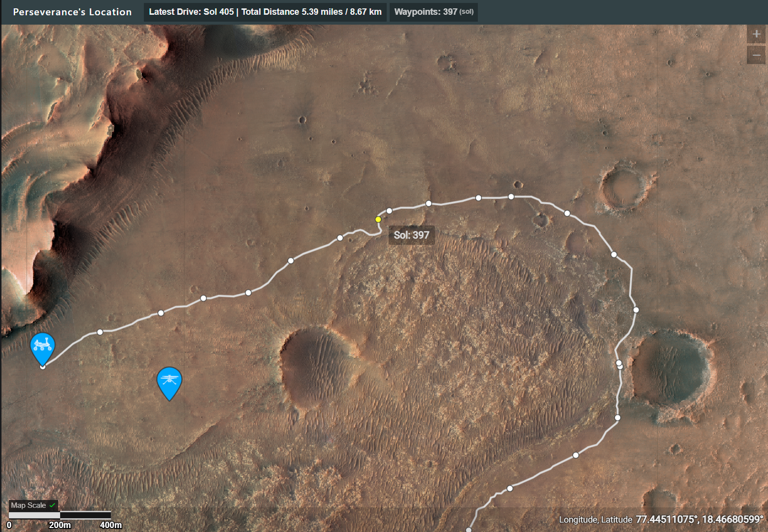Screen dimensions: 768x532
Task: Zoom out with the minus button
Action: point(756,55)
